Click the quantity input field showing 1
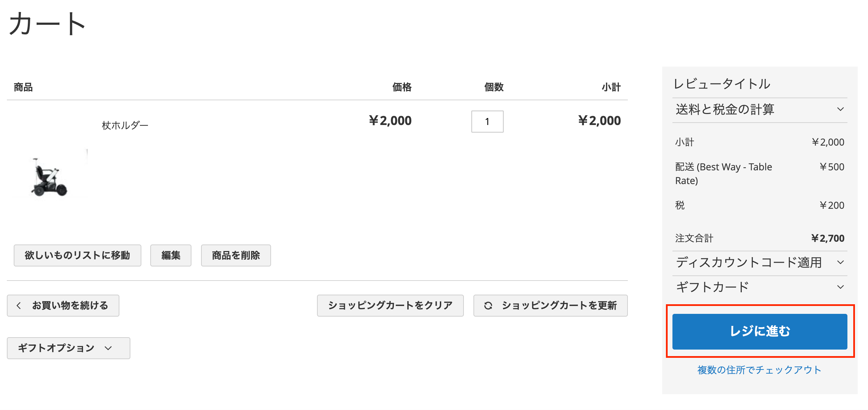The height and width of the screenshot is (410, 868). 487,122
